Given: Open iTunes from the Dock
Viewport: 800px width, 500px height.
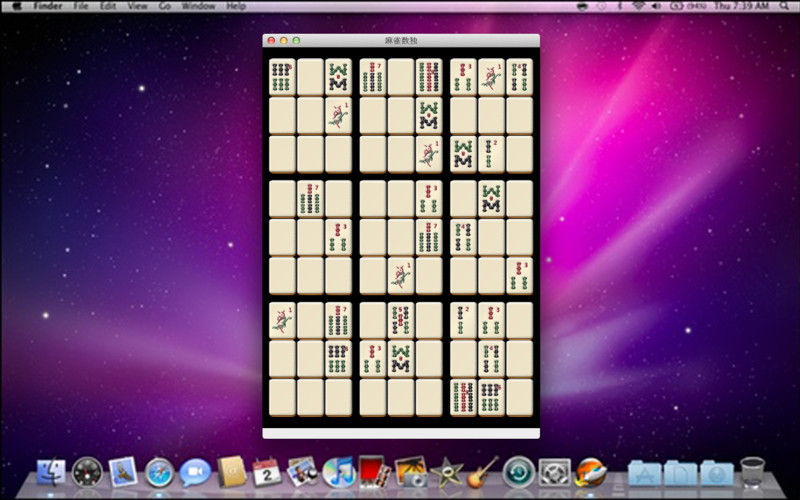Looking at the screenshot, I should 337,472.
